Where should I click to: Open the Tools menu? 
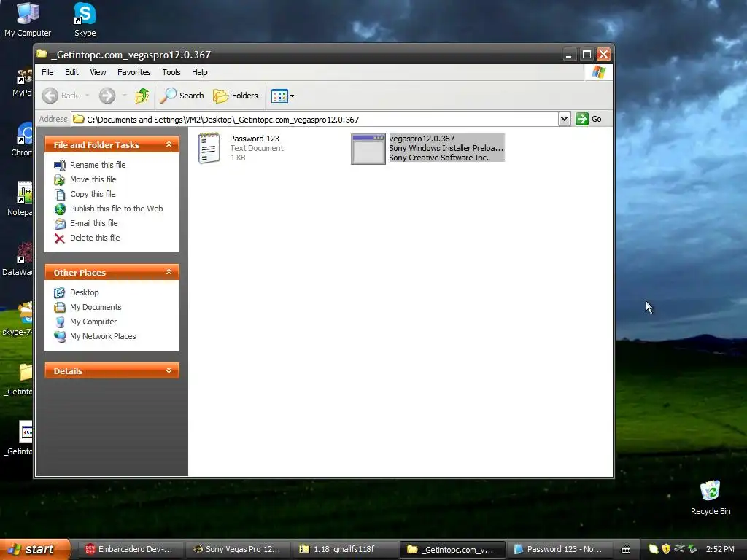[171, 72]
